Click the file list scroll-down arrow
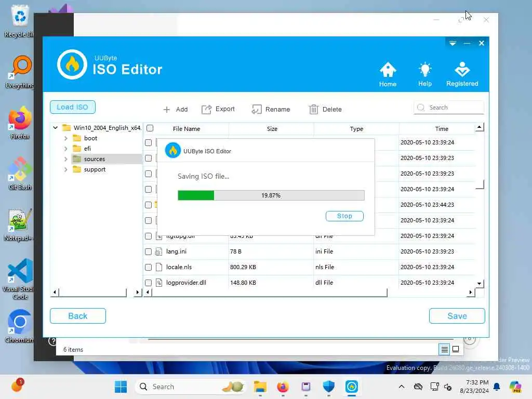532x399 pixels. tap(479, 284)
